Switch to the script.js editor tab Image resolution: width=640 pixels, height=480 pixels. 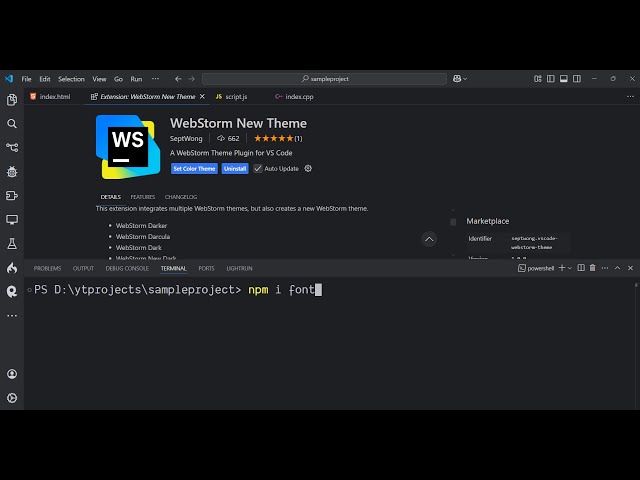[x=232, y=97]
